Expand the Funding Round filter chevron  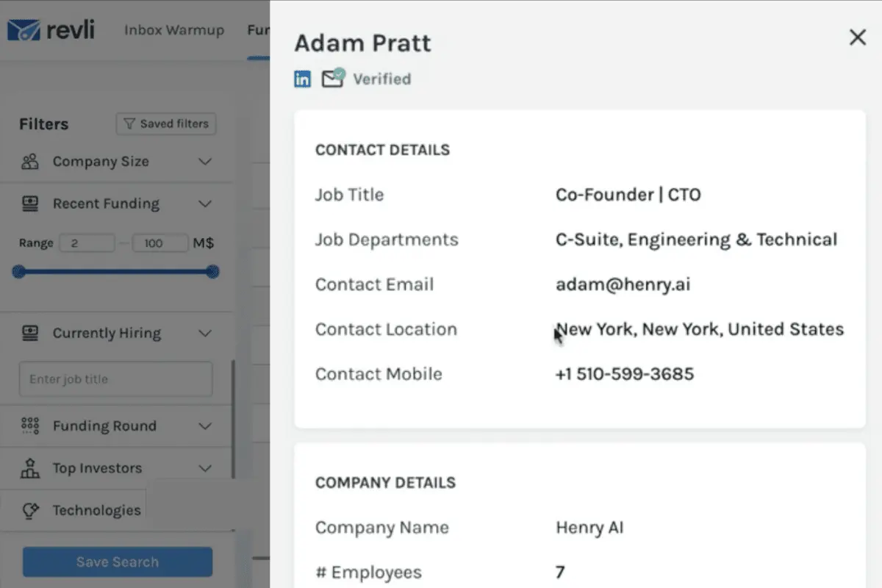click(x=205, y=426)
